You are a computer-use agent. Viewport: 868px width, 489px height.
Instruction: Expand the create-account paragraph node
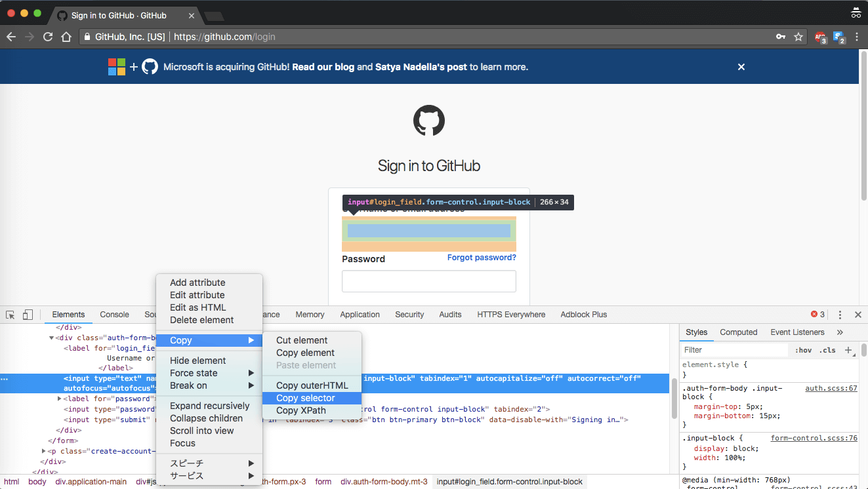pyautogui.click(x=44, y=451)
